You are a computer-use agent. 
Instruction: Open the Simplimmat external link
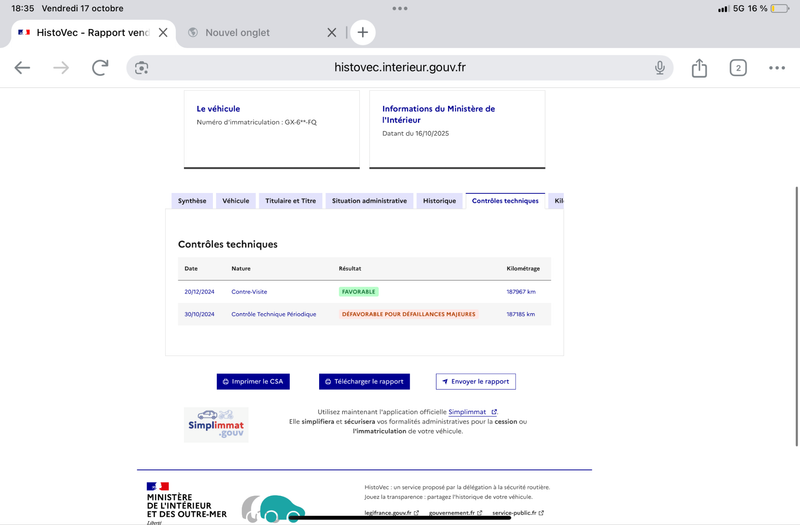(x=472, y=412)
